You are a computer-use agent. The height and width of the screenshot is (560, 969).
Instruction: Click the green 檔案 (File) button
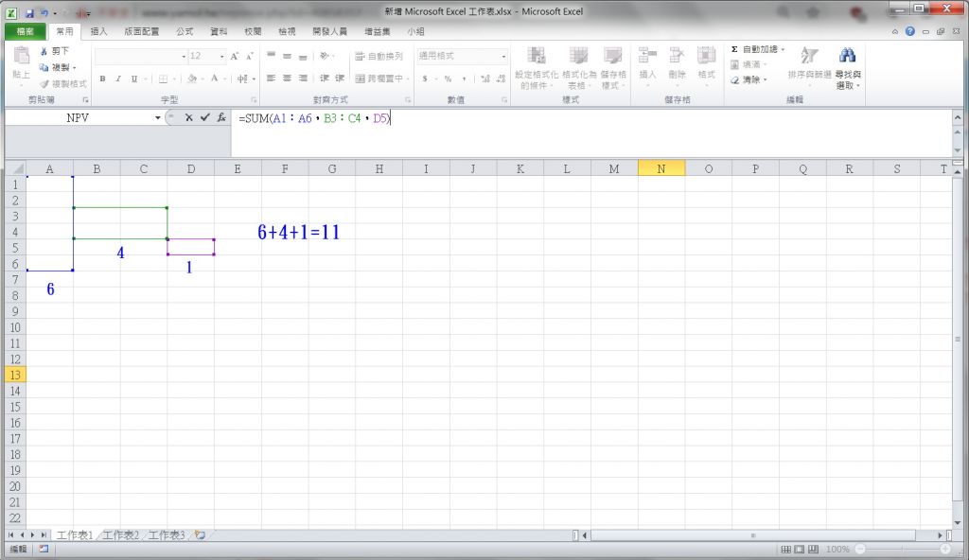point(25,31)
